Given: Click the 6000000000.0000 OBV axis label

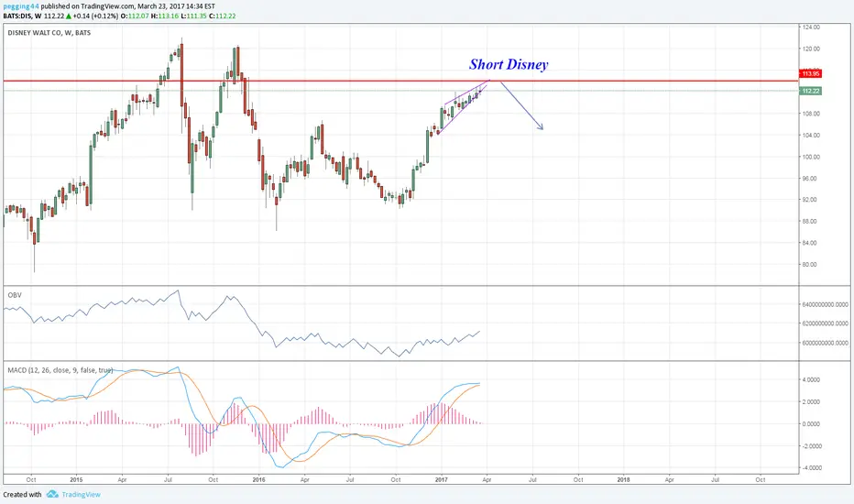Looking at the screenshot, I should (825, 343).
